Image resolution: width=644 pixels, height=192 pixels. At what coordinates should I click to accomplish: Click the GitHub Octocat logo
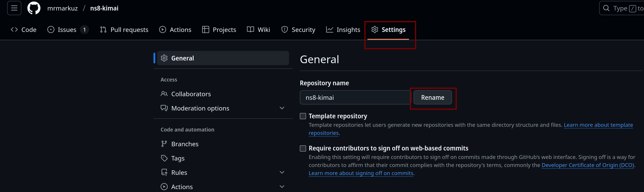(x=34, y=8)
